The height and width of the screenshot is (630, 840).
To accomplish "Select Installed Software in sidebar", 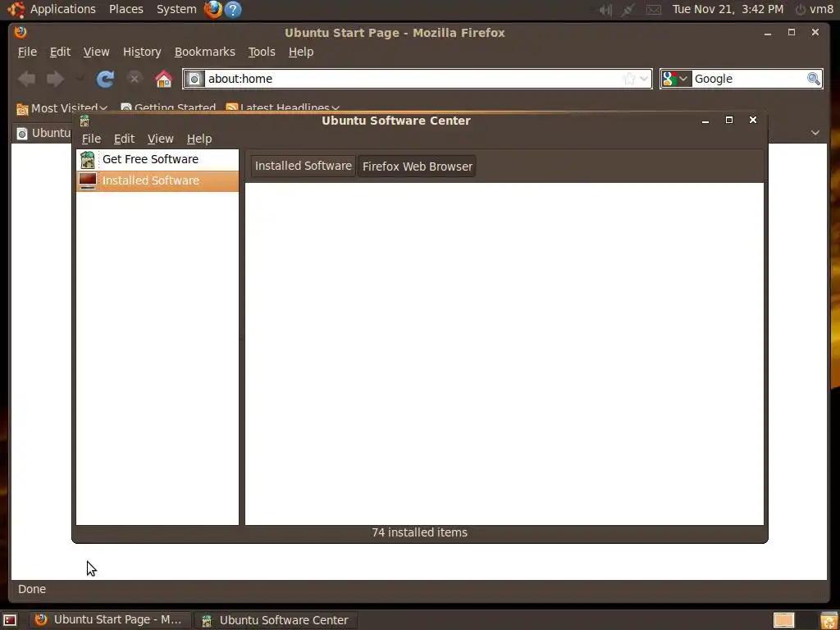I will pyautogui.click(x=157, y=181).
